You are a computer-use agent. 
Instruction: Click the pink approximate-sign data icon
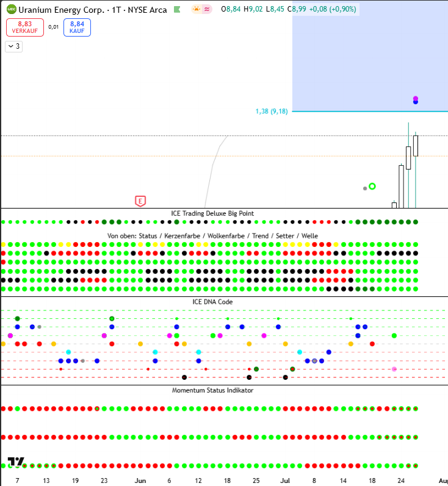[208, 9]
